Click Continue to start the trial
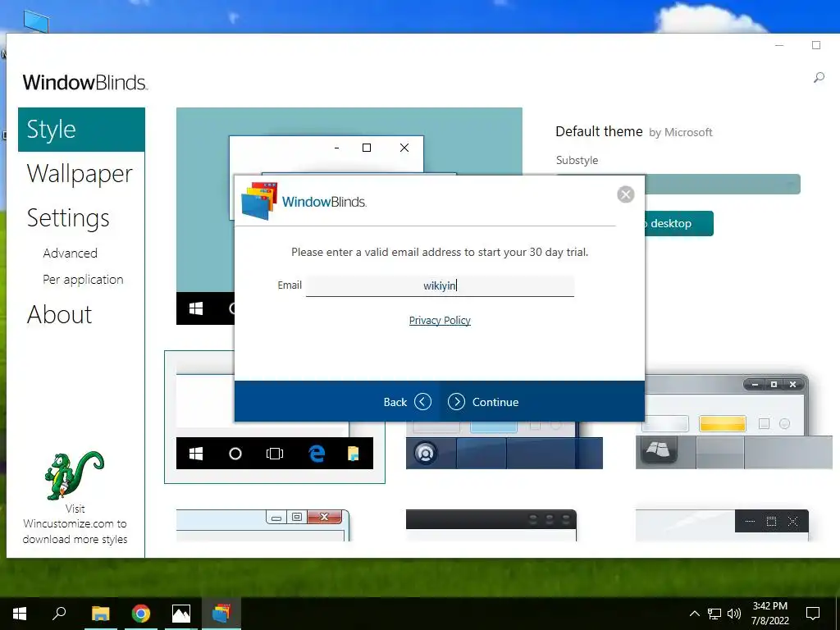The height and width of the screenshot is (630, 840). pyautogui.click(x=483, y=402)
